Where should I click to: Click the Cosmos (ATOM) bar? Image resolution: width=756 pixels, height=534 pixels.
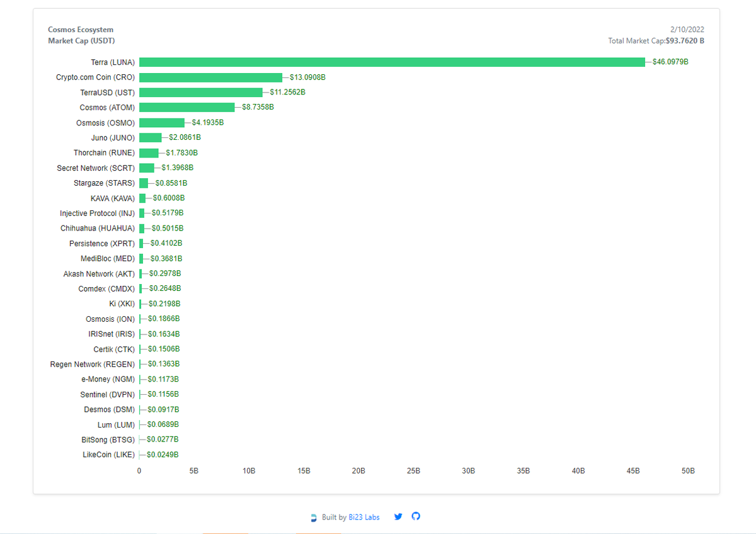187,108
